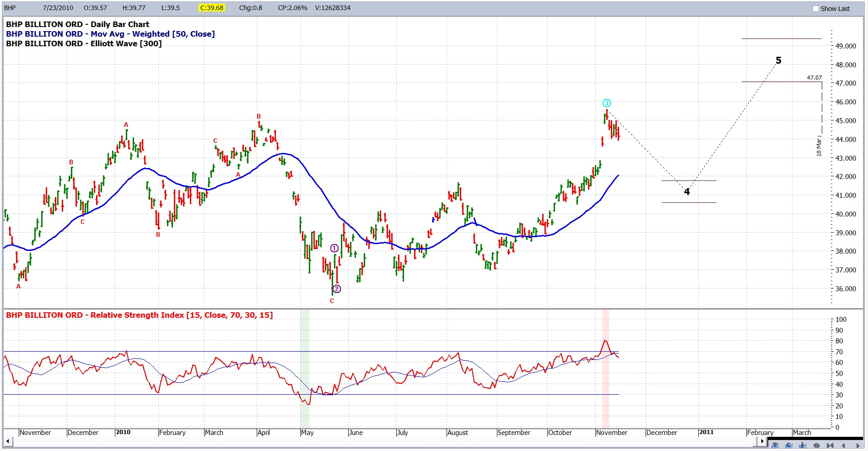
Task: Expand the chart horizontally with outward arrows
Action: tap(816, 446)
